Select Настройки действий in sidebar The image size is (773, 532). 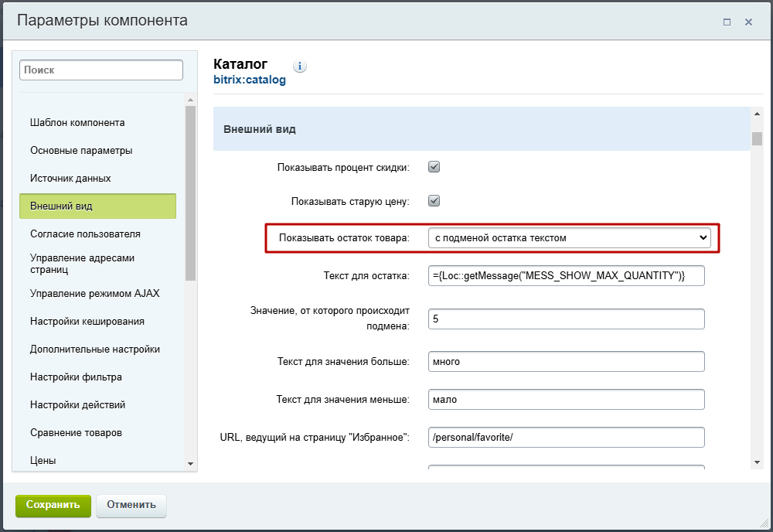click(x=77, y=404)
